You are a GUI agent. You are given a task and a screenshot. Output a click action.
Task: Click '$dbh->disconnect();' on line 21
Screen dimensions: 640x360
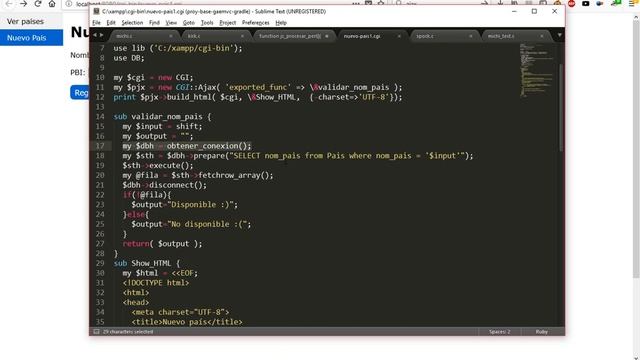click(164, 185)
